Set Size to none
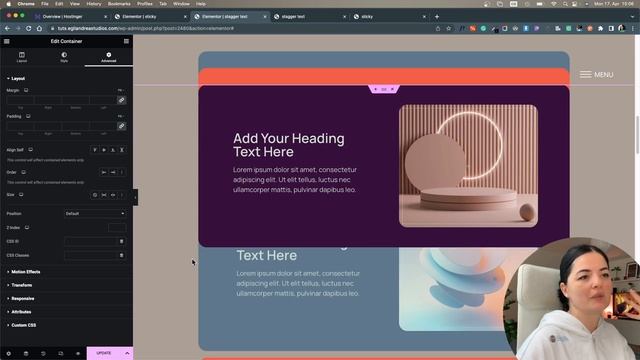The image size is (640, 360). (x=95, y=195)
